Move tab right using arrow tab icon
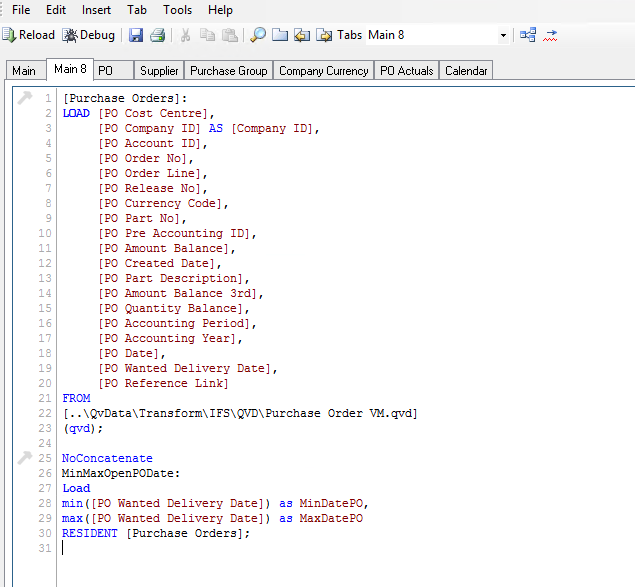The image size is (635, 587). pyautogui.click(x=324, y=35)
